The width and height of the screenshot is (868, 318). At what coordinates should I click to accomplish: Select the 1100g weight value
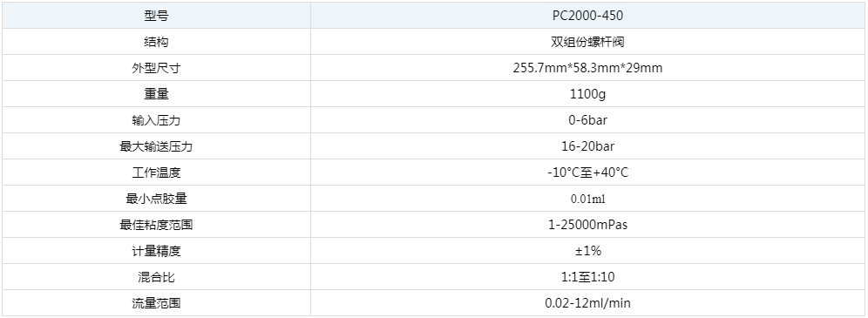[x=588, y=94]
